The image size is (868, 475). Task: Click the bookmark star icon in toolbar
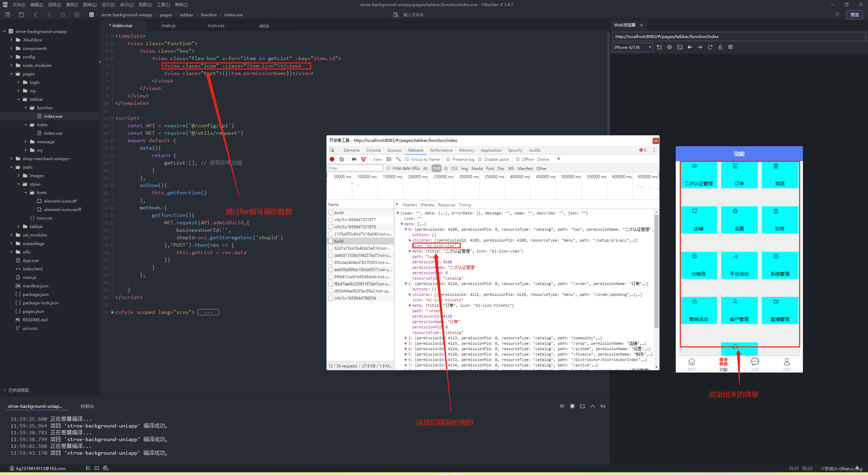pyautogui.click(x=63, y=15)
